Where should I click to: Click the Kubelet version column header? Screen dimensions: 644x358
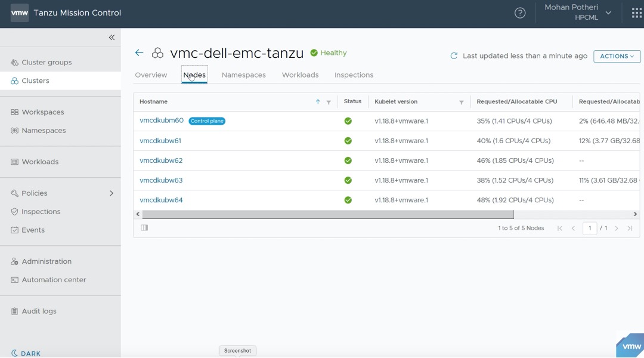tap(396, 101)
